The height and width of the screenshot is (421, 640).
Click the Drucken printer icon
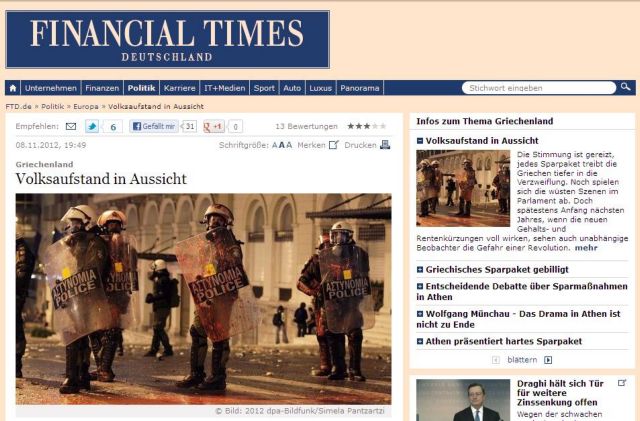point(385,145)
